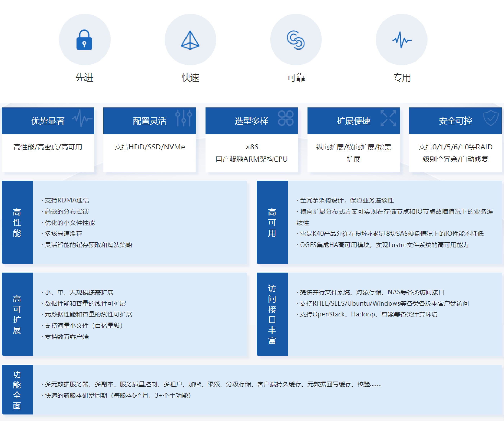The height and width of the screenshot is (421, 504).
Task: Click the heartbeat icon in 优势显著 header
Action: [82, 118]
